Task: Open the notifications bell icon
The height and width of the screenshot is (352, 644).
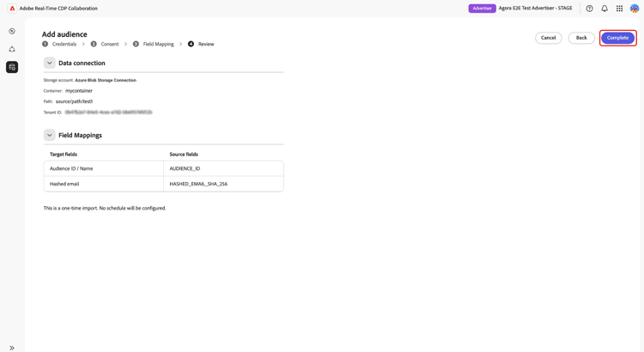Action: [x=605, y=9]
